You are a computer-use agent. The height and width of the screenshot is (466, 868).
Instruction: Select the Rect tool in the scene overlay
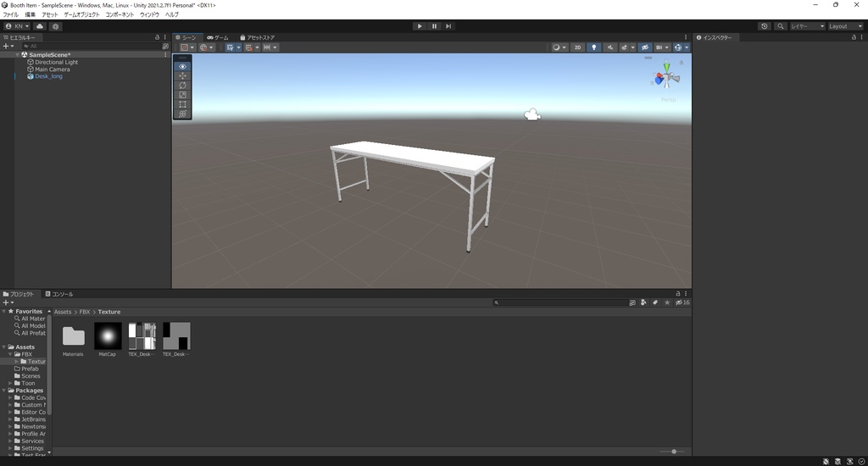click(183, 104)
